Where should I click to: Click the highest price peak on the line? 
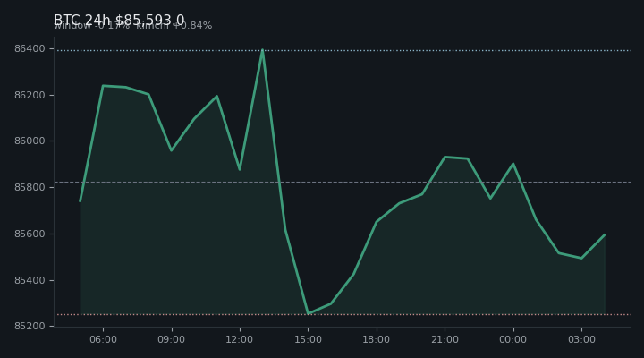(x=262, y=50)
